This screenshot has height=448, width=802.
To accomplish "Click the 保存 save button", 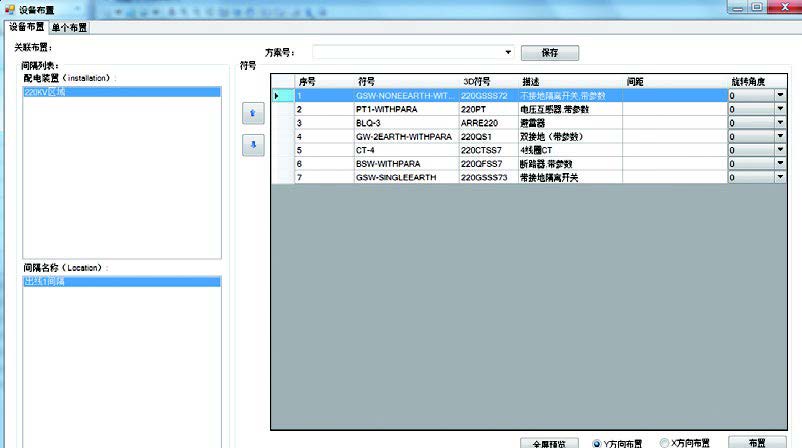I will [549, 52].
